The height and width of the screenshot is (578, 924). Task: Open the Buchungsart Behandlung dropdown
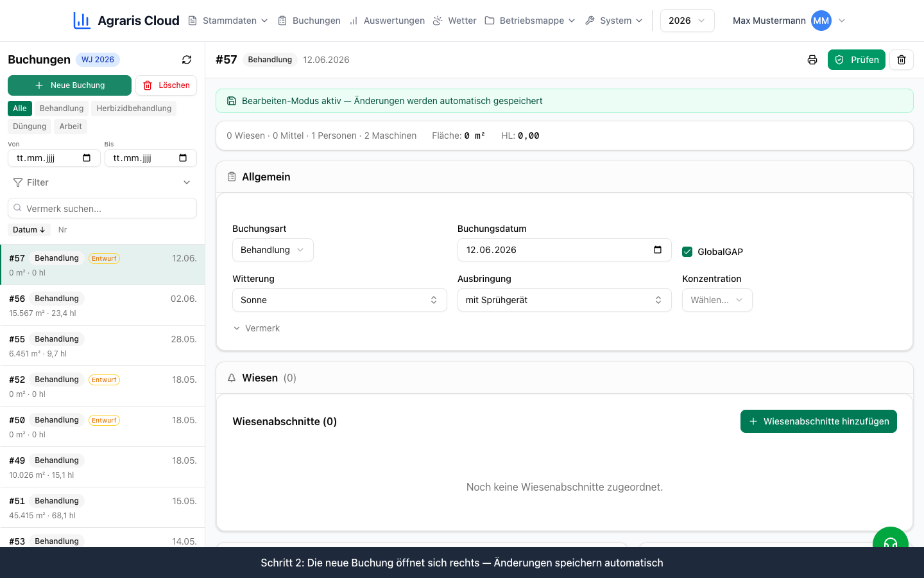tap(273, 250)
